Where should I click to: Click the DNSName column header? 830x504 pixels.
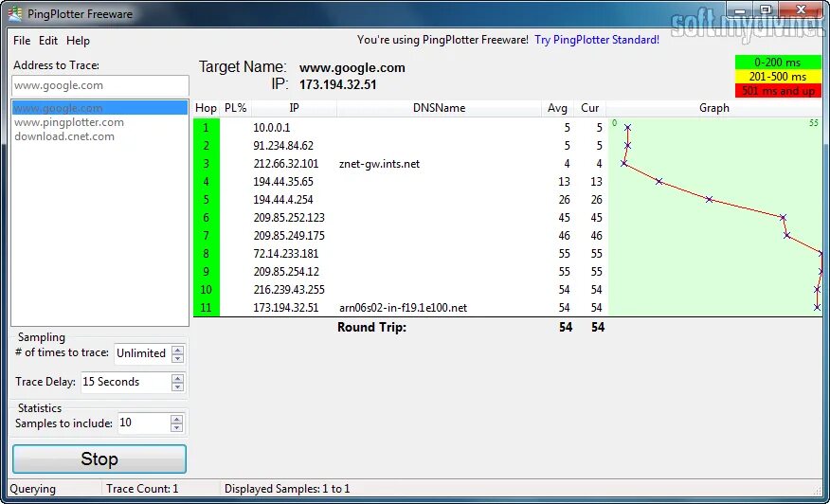(x=439, y=108)
